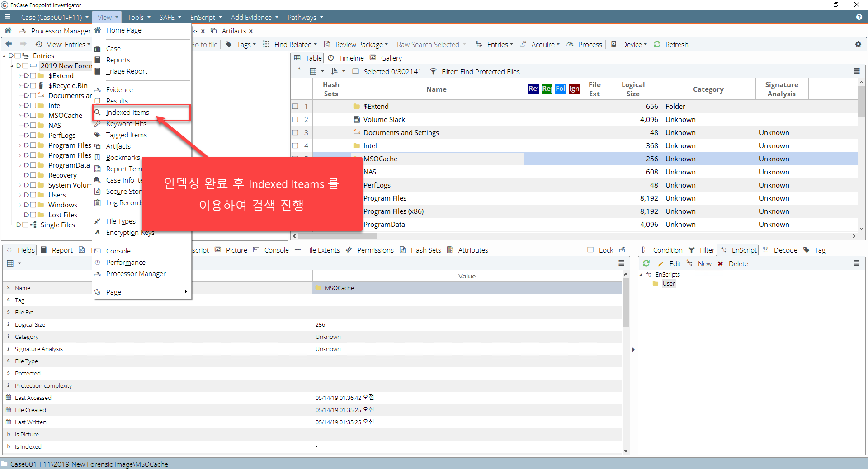Click the Review Package icon

tap(327, 44)
